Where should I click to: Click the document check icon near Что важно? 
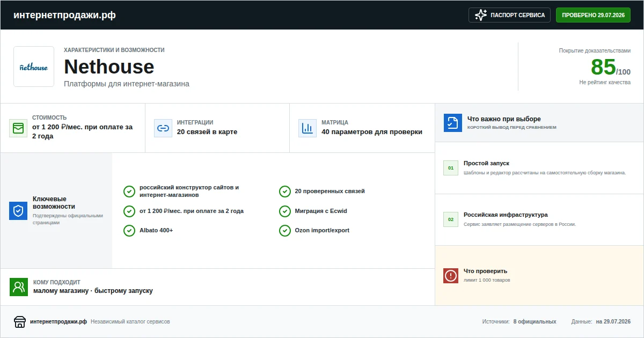(453, 123)
